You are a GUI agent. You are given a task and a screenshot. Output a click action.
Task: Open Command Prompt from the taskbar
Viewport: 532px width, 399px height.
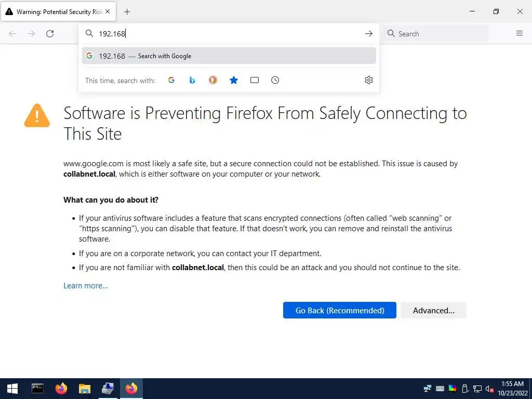[x=37, y=388]
